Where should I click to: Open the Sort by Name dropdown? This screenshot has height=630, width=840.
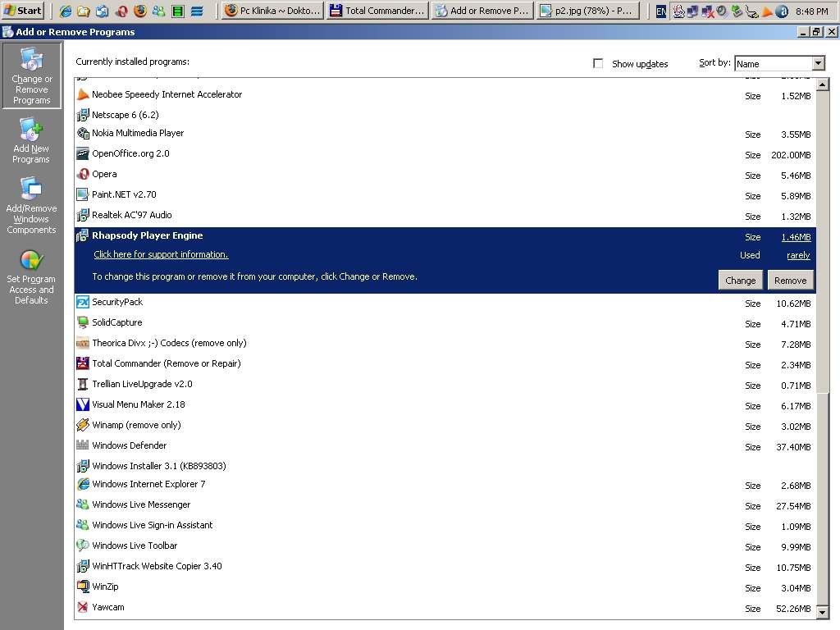tap(818, 63)
